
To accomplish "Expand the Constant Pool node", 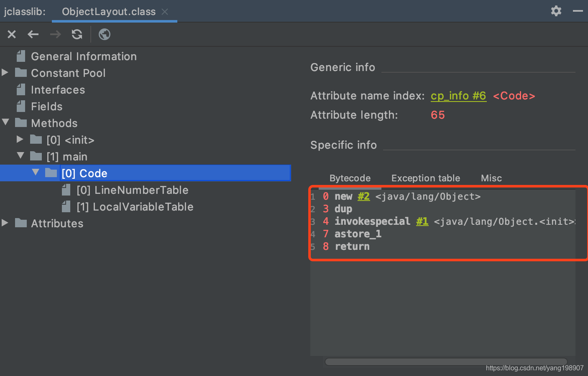I will (5, 72).
